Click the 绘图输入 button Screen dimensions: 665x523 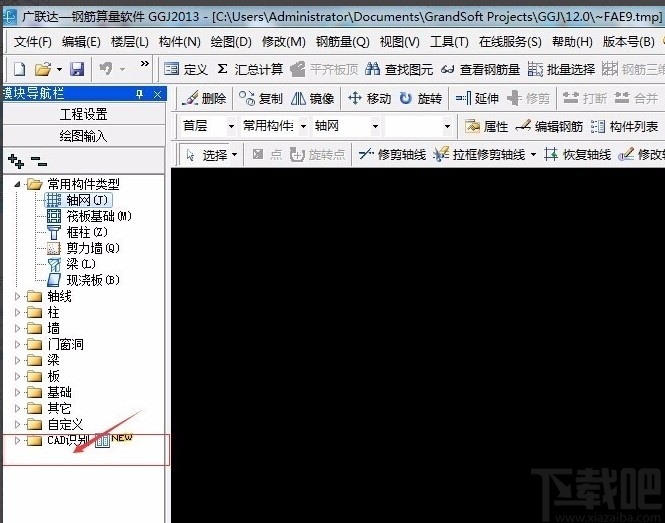(84, 136)
